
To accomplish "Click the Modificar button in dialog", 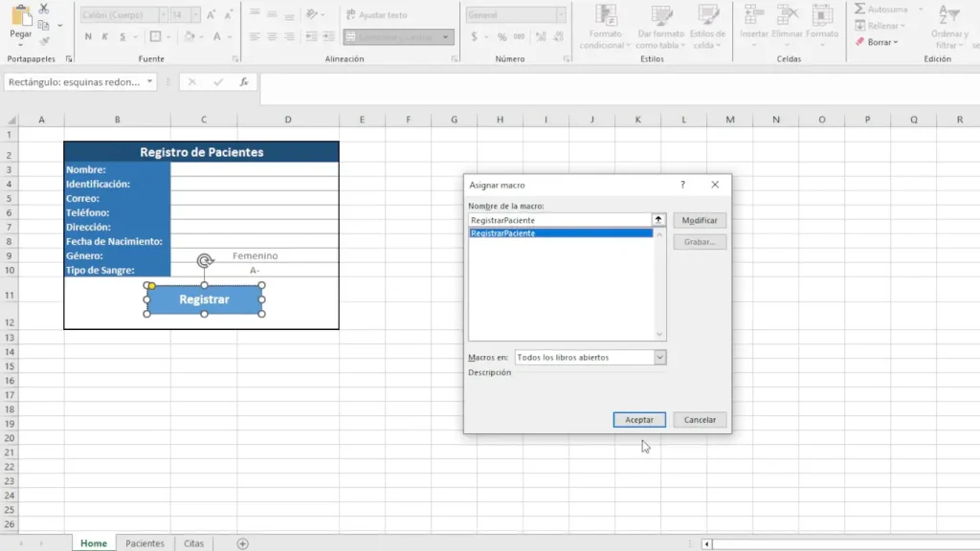I will click(x=700, y=220).
